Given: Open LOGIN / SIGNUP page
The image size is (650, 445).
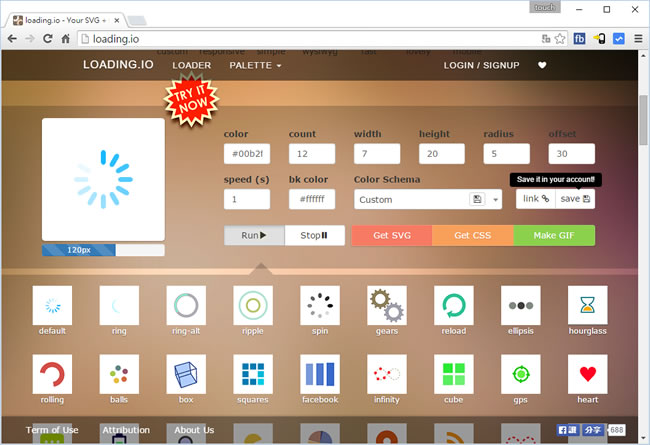Looking at the screenshot, I should click(x=481, y=66).
